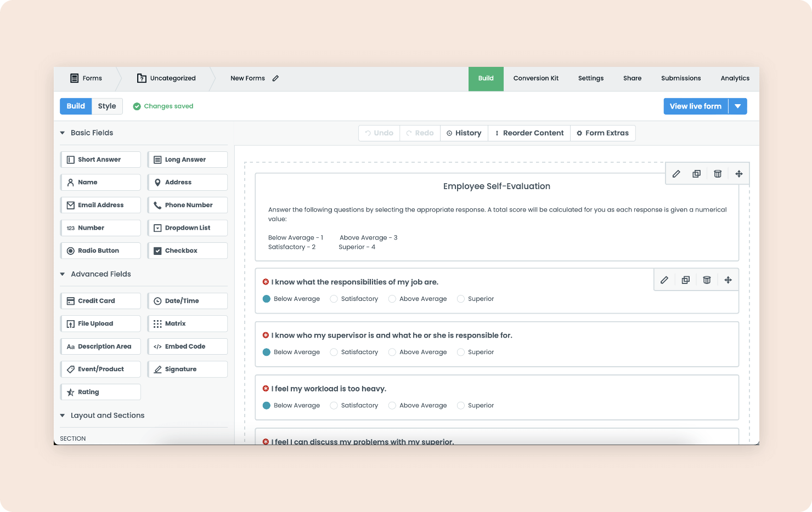The width and height of the screenshot is (812, 512).
Task: Open Form Extras
Action: coord(602,133)
